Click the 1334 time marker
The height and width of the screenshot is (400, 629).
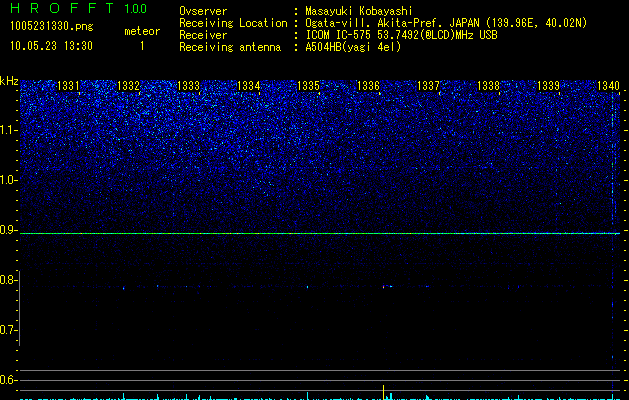pos(249,86)
